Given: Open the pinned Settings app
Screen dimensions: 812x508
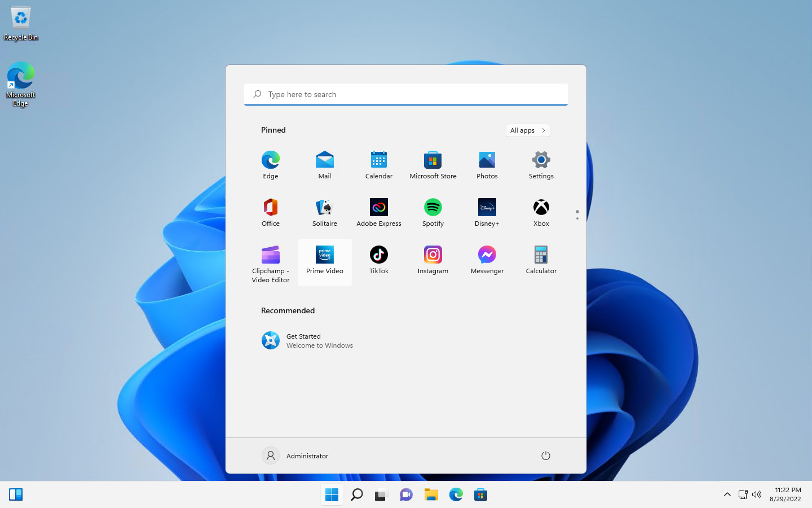Looking at the screenshot, I should pos(541,165).
